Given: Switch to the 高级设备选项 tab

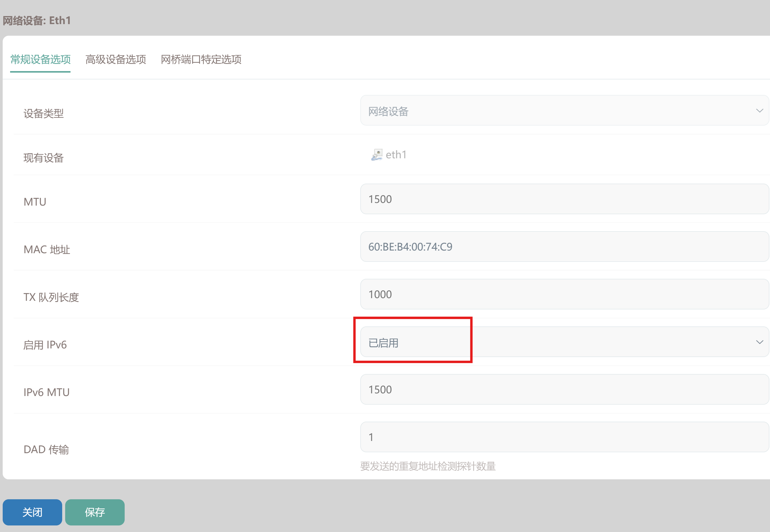Looking at the screenshot, I should tap(116, 59).
